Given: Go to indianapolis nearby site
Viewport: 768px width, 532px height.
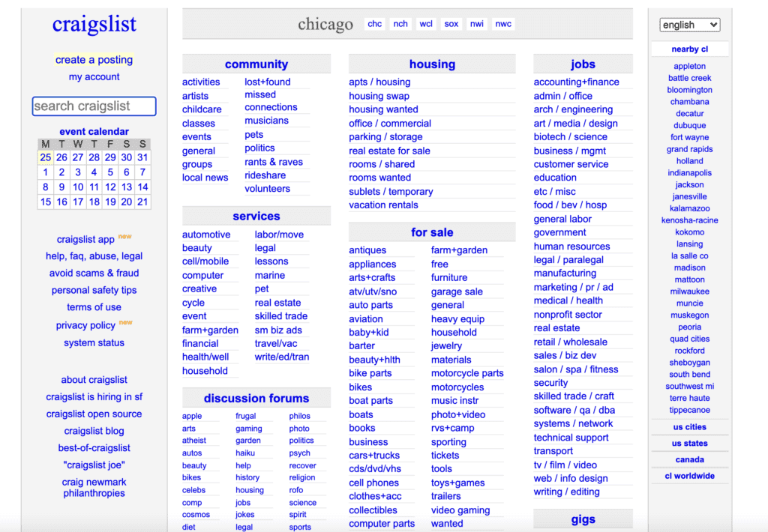Looking at the screenshot, I should click(x=690, y=173).
